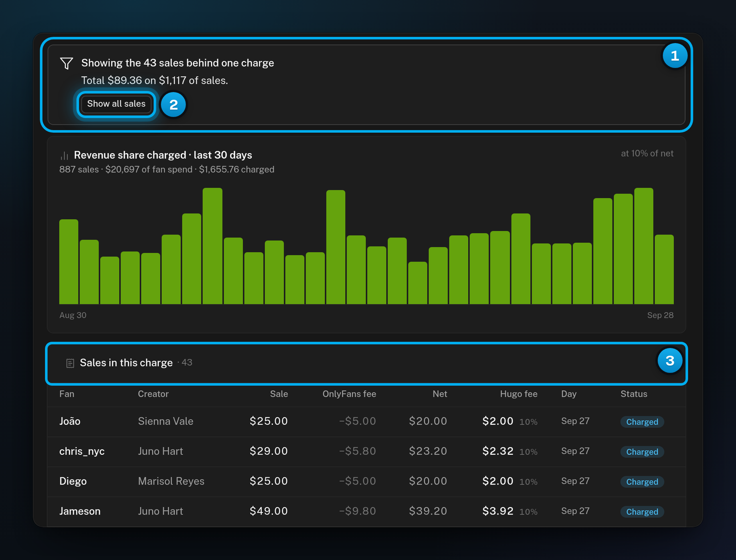Screen dimensions: 736x560
Task: Click Juno Hart in the chris_nyc row
Action: click(x=161, y=451)
